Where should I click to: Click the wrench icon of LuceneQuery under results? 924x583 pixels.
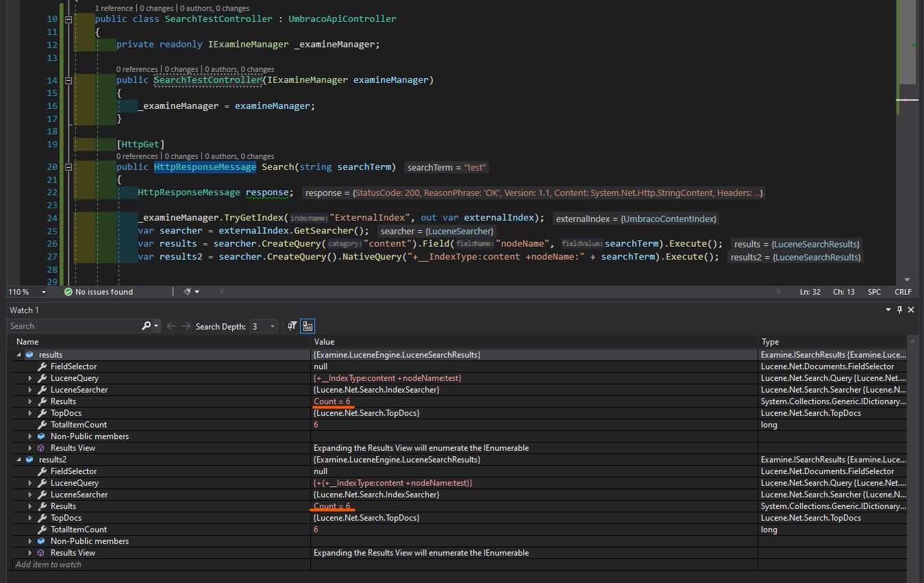coord(41,378)
